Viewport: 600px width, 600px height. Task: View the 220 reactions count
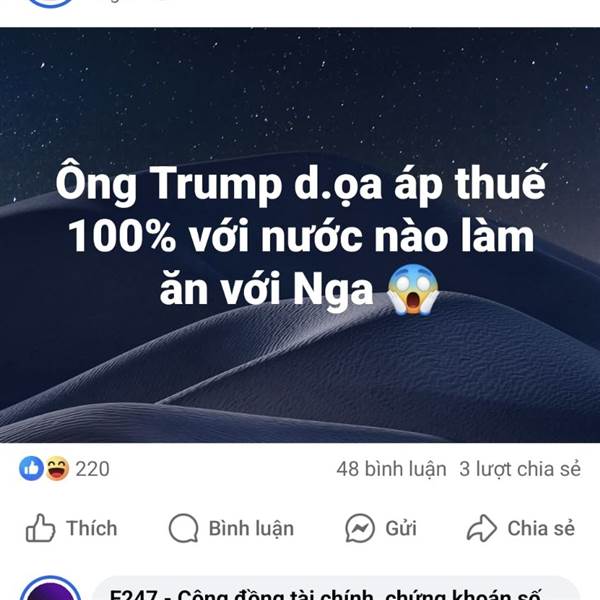coord(92,469)
